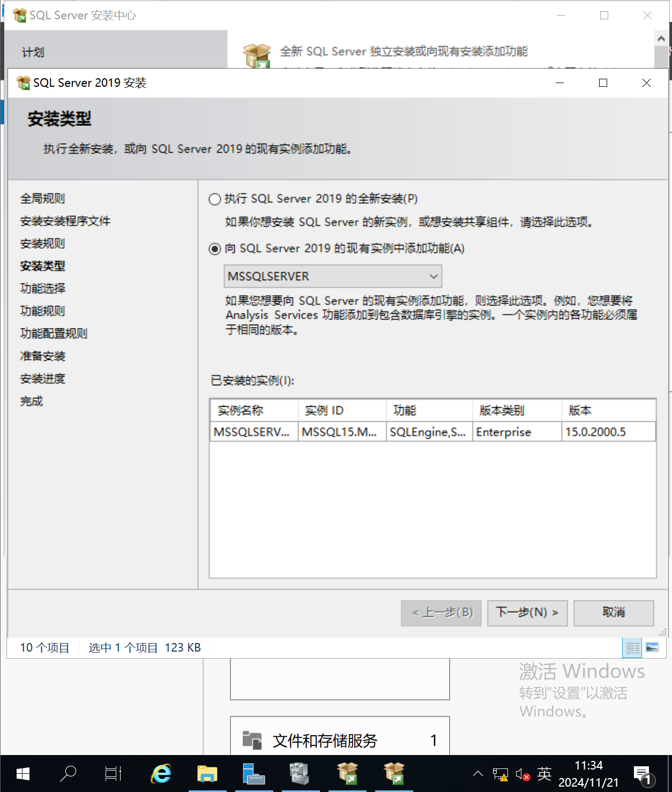Click the 版本类别 column header
672x792 pixels.
[517, 410]
